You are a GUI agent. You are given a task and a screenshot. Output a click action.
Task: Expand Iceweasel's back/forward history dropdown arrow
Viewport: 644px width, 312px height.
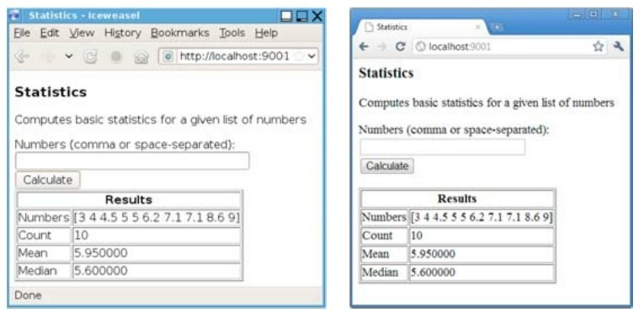click(x=69, y=56)
